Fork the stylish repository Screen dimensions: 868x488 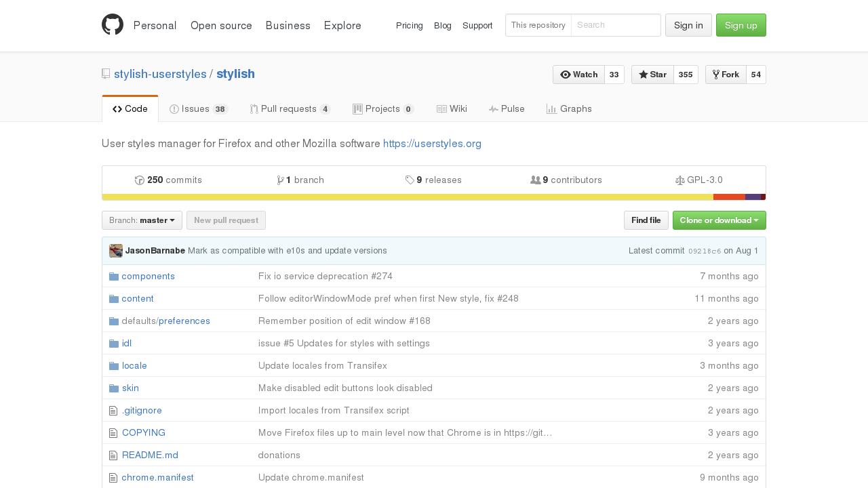pyautogui.click(x=726, y=75)
